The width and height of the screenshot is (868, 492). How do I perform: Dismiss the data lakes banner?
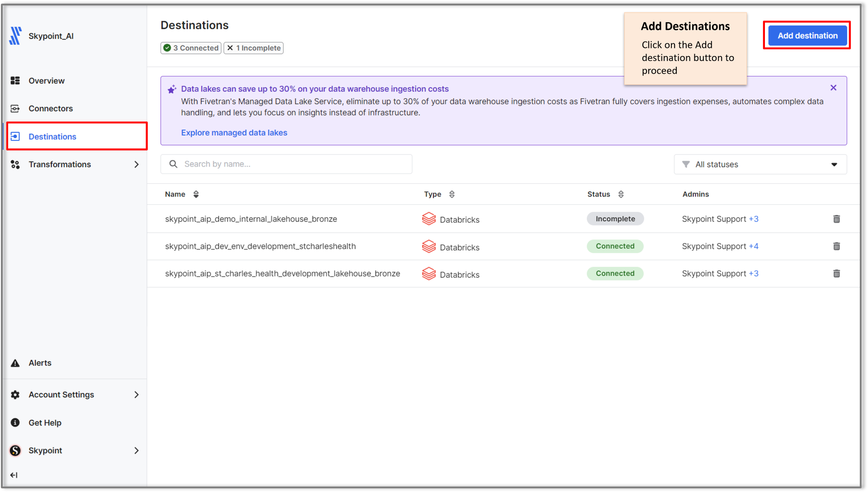[x=833, y=88]
